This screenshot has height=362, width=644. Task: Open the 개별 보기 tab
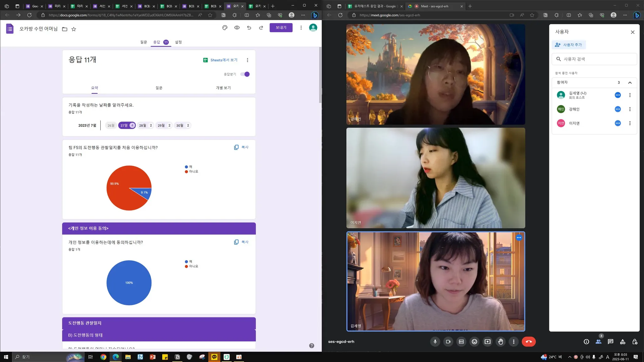click(223, 88)
